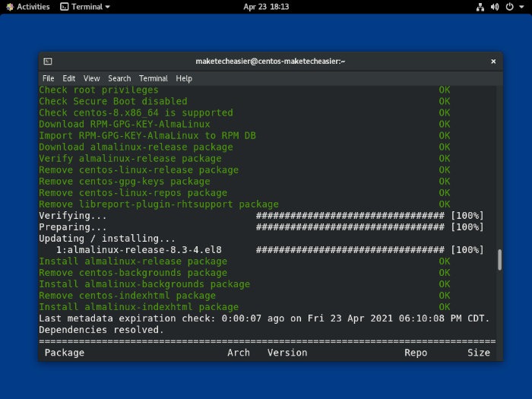532x399 pixels.
Task: Click the power icon in top bar
Action: pos(510,7)
